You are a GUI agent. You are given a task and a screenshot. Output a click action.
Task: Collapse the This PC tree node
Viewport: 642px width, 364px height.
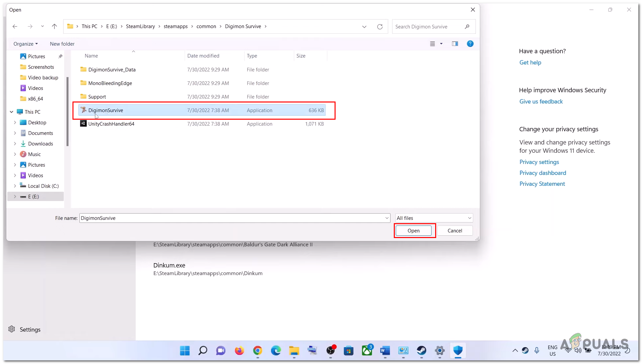pos(12,112)
